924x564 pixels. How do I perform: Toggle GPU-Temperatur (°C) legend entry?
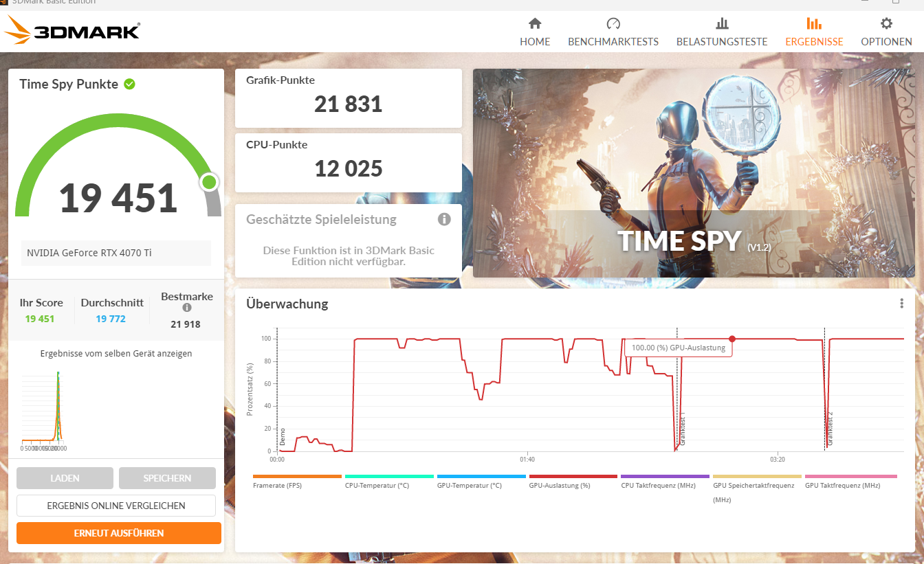[x=481, y=481]
